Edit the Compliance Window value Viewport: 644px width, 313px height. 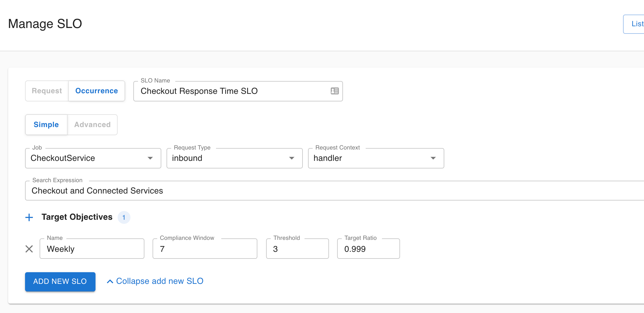click(205, 249)
